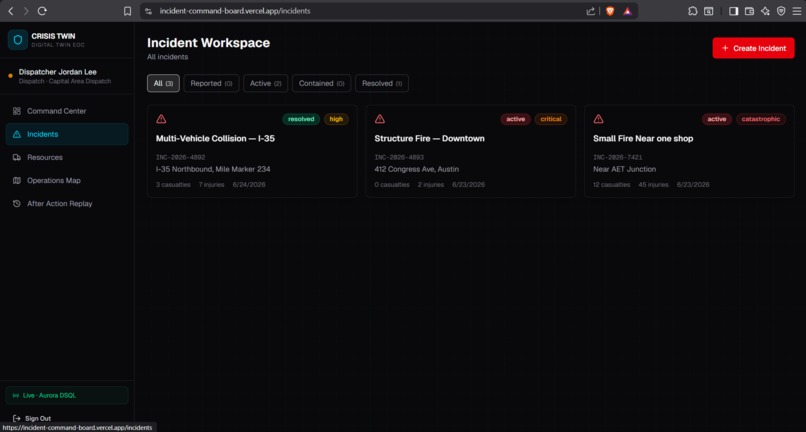Click the browser forward arrow

coord(26,11)
